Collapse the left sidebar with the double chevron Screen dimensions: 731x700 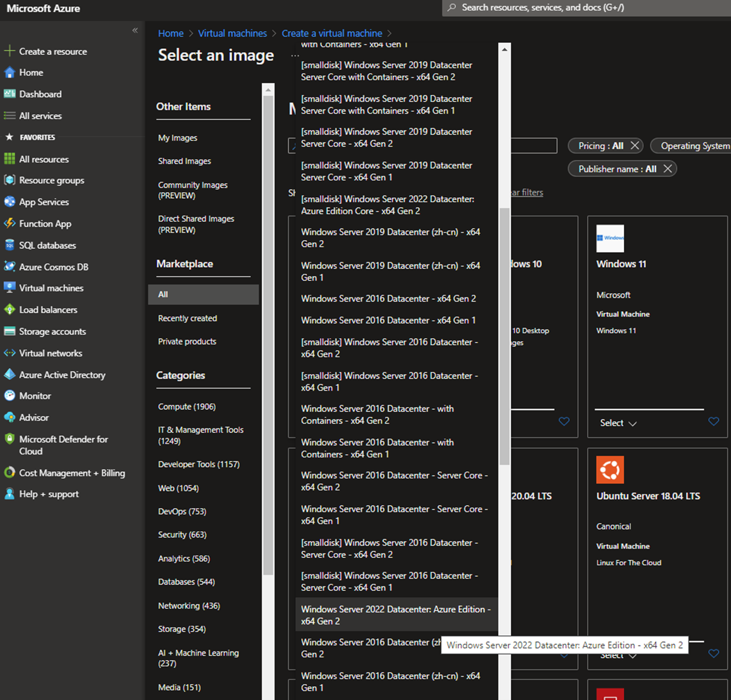(x=135, y=30)
